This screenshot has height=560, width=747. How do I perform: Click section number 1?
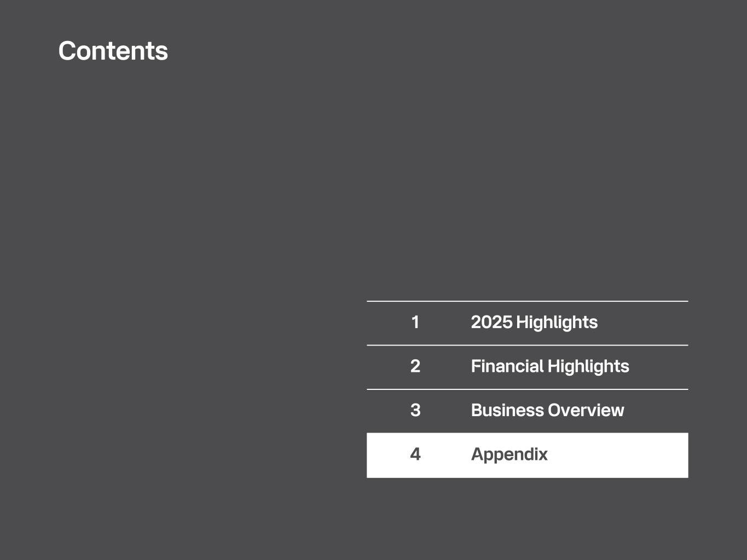click(415, 322)
